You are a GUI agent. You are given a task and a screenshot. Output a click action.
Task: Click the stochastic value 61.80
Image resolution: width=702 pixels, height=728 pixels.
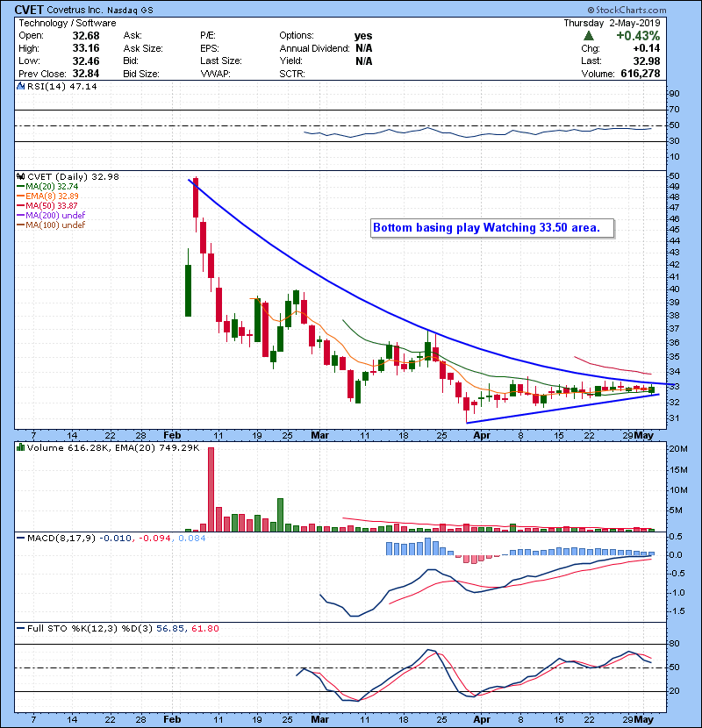[204, 629]
